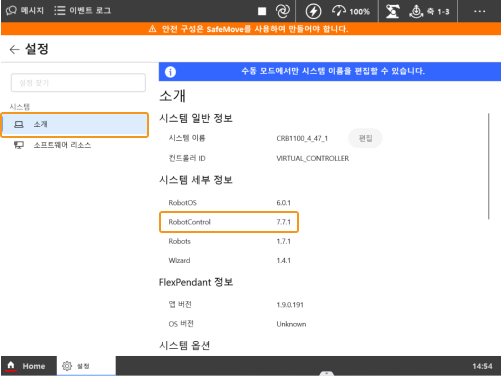
Task: Click the 시스템 옵션 heading
Action: [184, 345]
